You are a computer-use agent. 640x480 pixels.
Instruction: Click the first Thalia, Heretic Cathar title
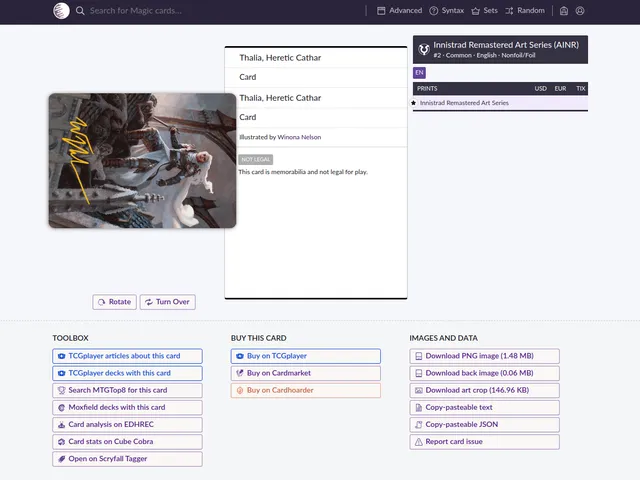tap(280, 58)
